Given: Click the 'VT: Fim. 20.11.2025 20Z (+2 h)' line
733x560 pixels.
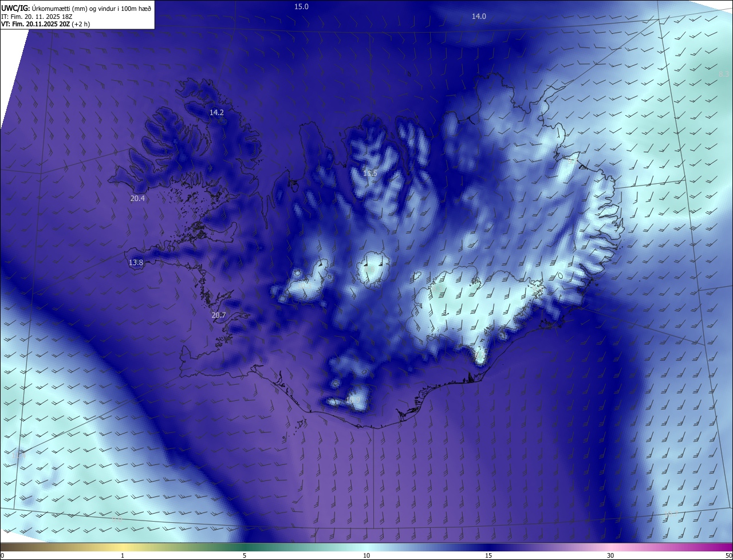Looking at the screenshot, I should tap(46, 24).
